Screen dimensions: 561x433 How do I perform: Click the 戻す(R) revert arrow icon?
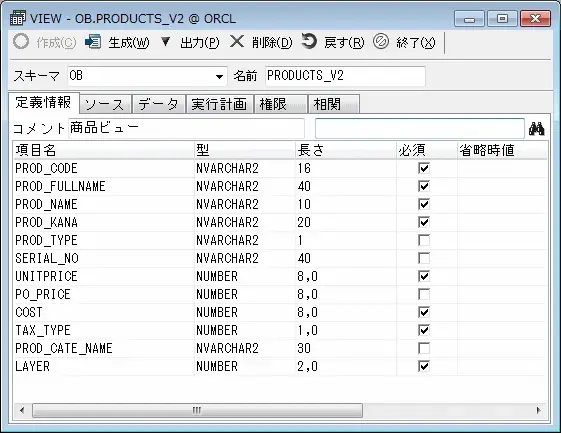(x=309, y=41)
